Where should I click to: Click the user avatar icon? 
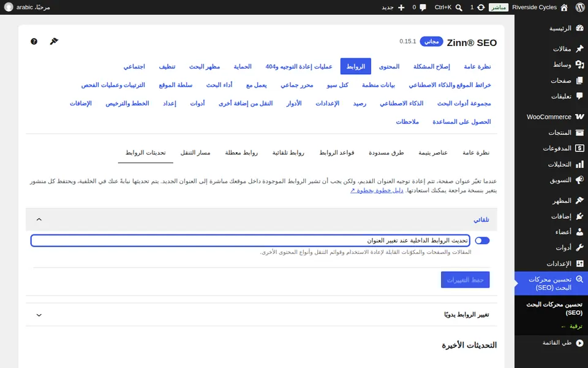[9, 7]
